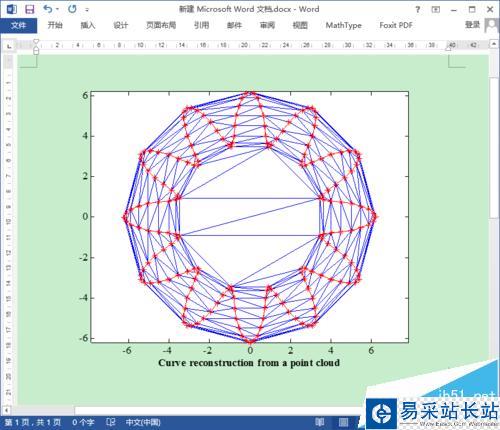This screenshot has width=500, height=430.
Task: Click the first-line indent marker on ruler
Action: (36, 42)
